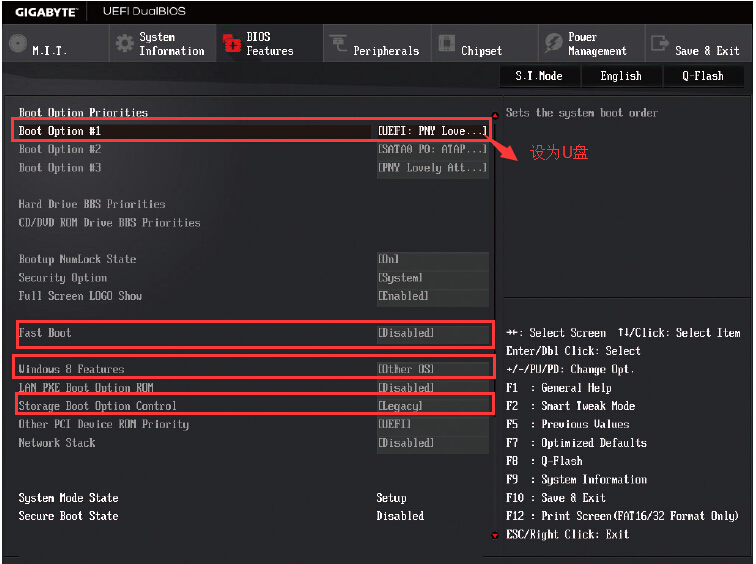
Task: Click the Save & Exit door icon
Action: point(660,43)
